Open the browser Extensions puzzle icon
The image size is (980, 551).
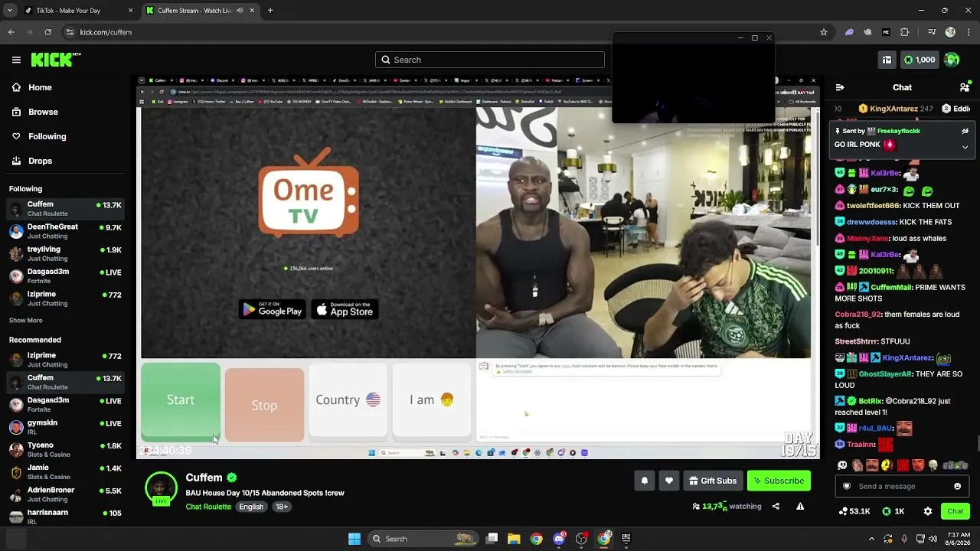point(905,32)
